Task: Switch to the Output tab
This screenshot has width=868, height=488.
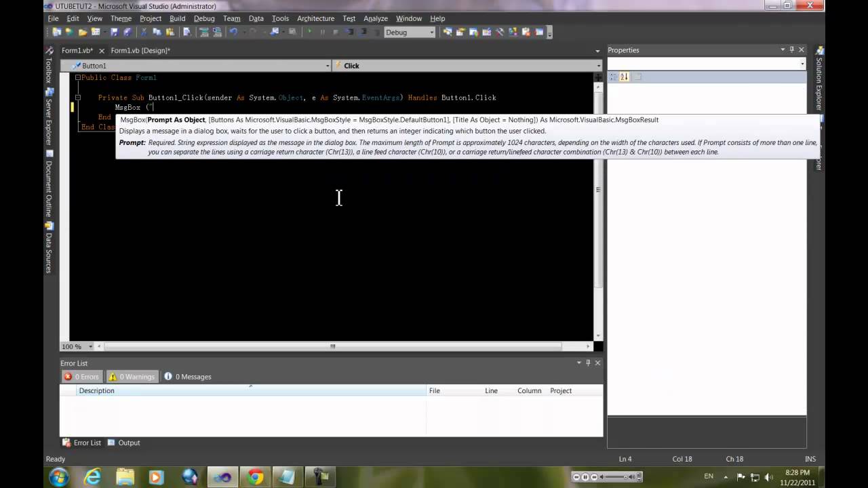Action: [123, 443]
